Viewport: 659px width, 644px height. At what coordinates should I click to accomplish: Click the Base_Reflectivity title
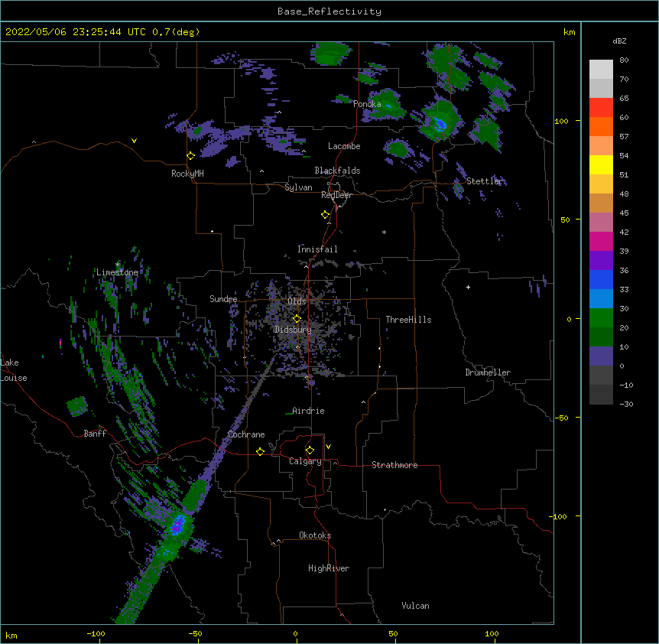pos(329,11)
